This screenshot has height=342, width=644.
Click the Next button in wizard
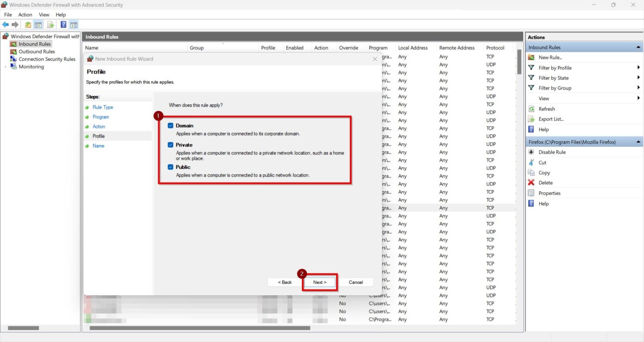pos(320,282)
